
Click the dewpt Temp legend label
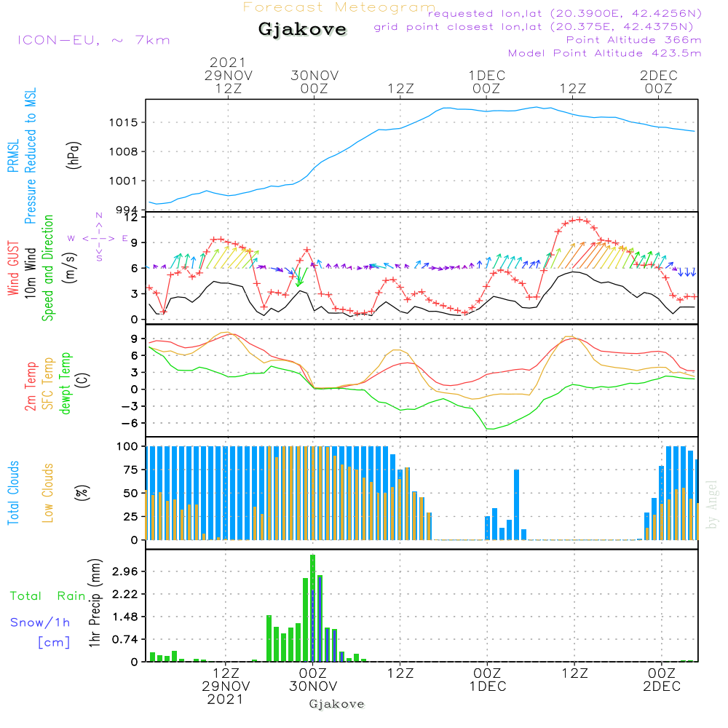point(66,384)
